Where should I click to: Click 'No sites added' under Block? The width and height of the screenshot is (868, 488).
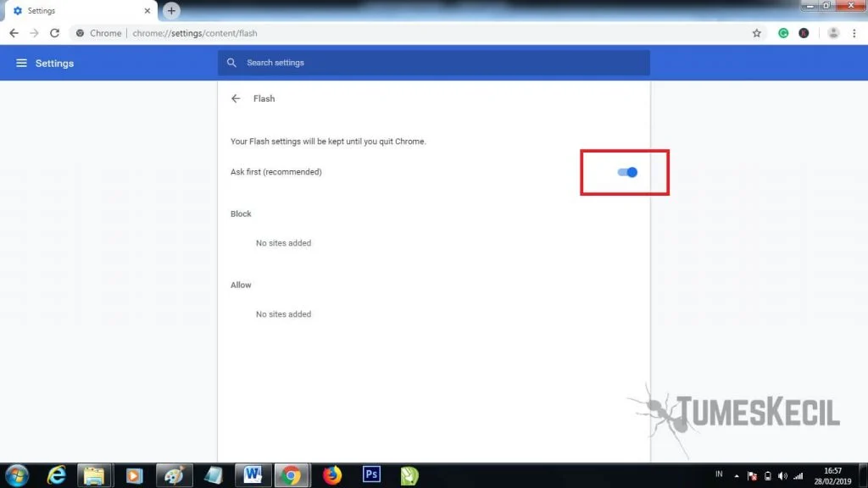(283, 243)
